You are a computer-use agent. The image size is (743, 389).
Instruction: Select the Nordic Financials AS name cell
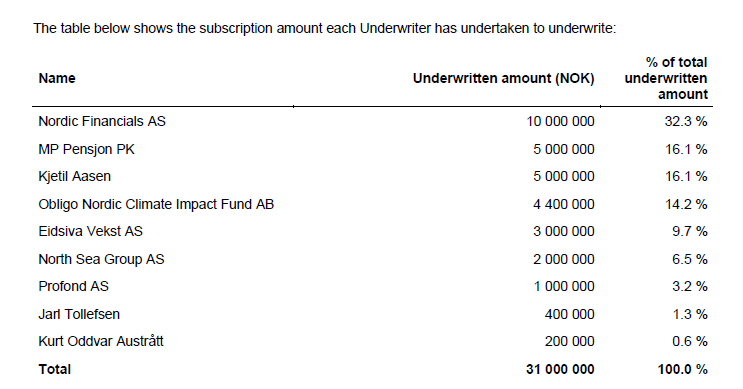coord(102,121)
